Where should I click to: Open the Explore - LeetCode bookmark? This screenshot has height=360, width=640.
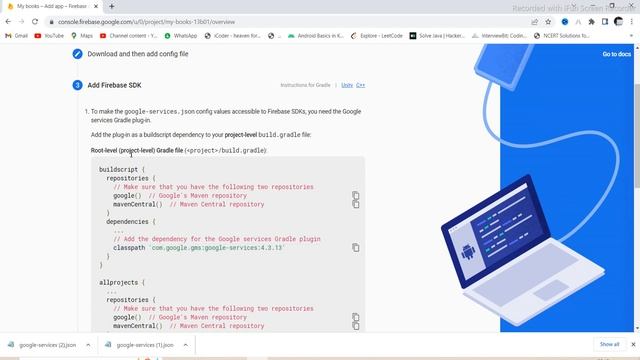pos(377,36)
